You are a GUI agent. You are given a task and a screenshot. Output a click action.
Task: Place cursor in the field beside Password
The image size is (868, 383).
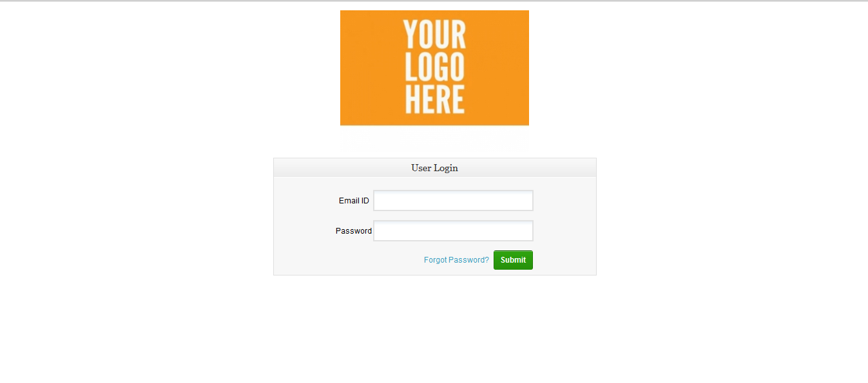(453, 230)
